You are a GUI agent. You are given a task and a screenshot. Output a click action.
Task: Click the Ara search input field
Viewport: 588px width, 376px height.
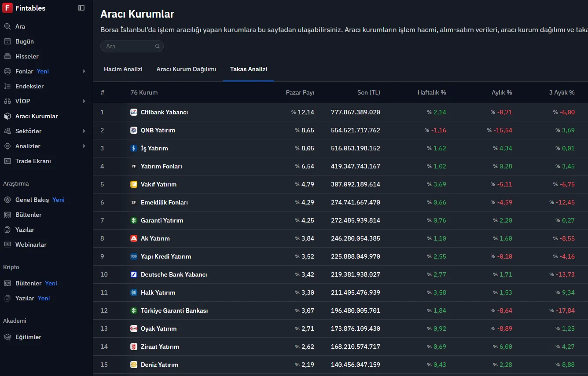click(132, 46)
